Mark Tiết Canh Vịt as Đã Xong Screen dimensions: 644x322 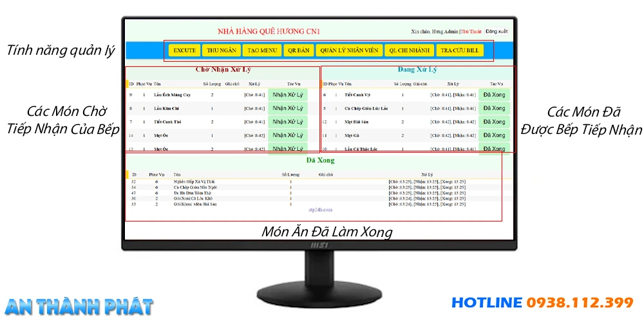point(494,95)
